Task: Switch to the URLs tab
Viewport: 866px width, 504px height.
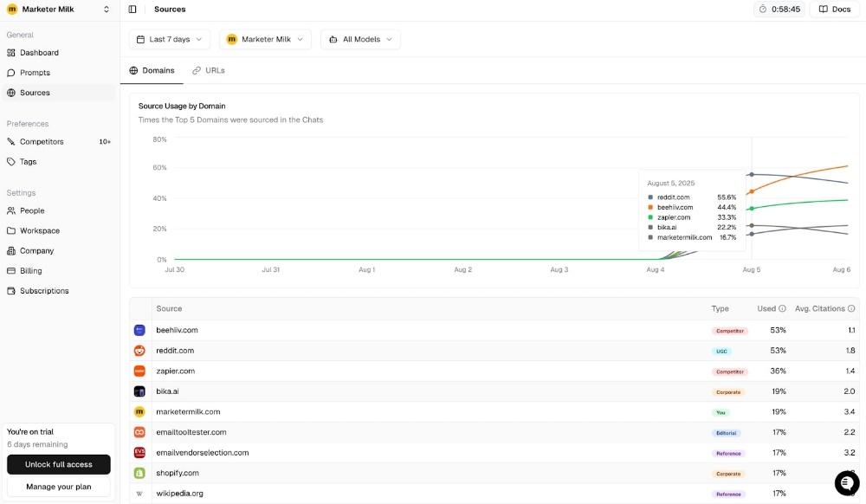Action: click(x=209, y=70)
